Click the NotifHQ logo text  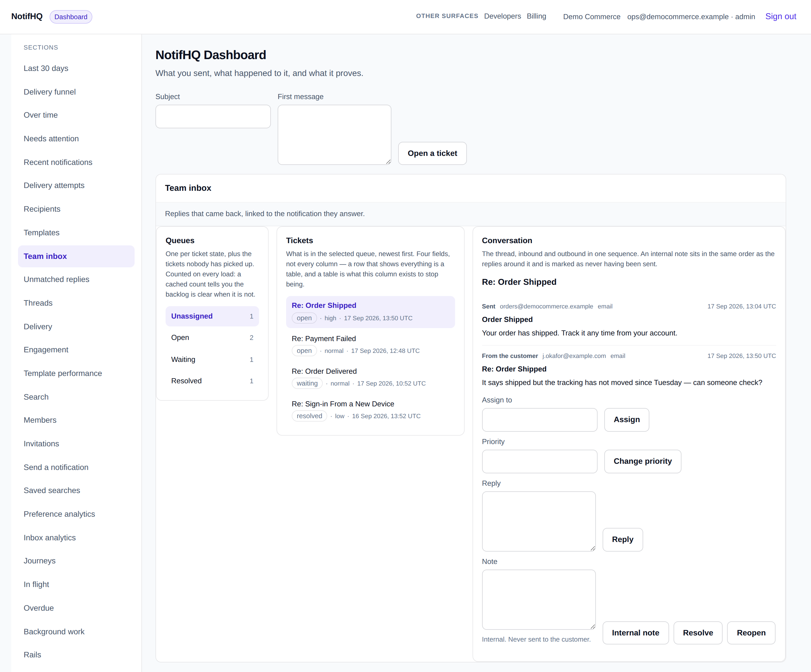(x=27, y=16)
